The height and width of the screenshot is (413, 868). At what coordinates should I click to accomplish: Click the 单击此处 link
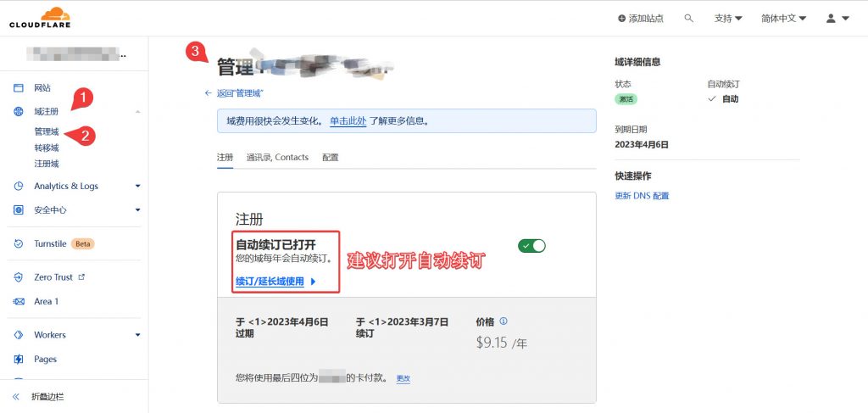click(348, 120)
